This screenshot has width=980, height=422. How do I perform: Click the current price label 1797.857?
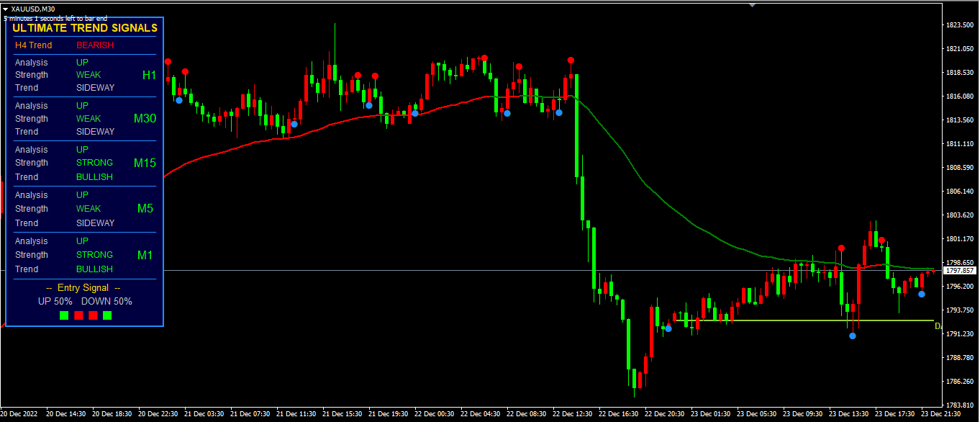click(x=959, y=271)
